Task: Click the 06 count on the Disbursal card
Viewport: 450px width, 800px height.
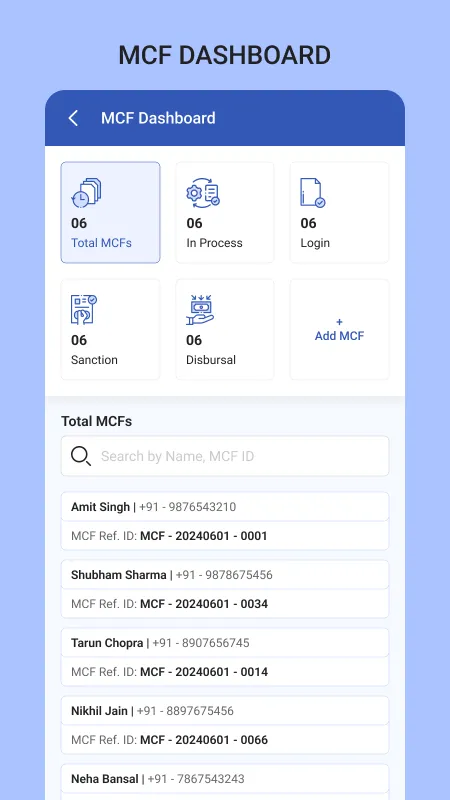Action: tap(194, 340)
